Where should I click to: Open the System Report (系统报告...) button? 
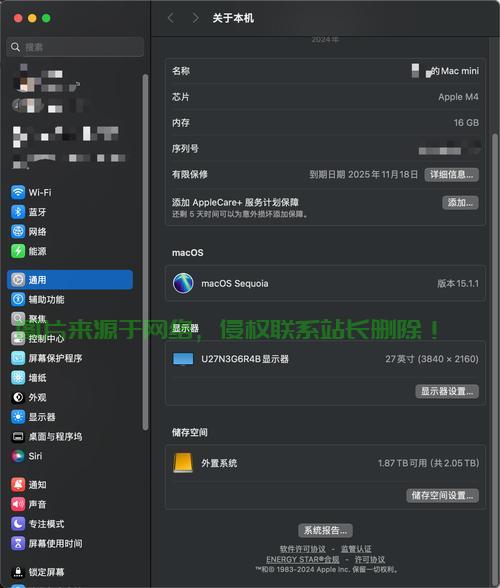coord(325,530)
